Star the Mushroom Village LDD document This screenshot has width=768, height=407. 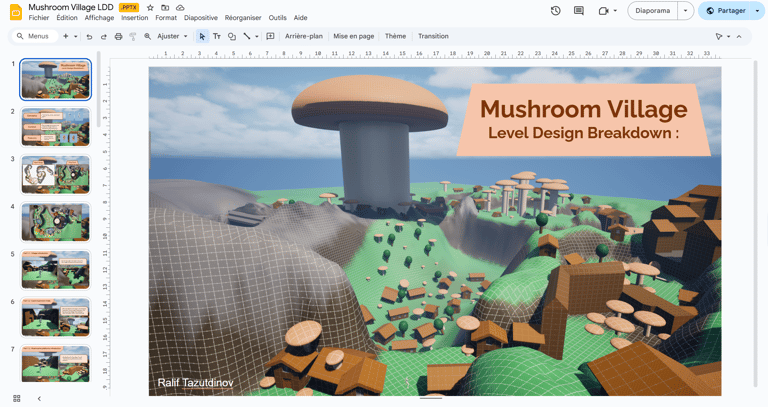coord(151,8)
